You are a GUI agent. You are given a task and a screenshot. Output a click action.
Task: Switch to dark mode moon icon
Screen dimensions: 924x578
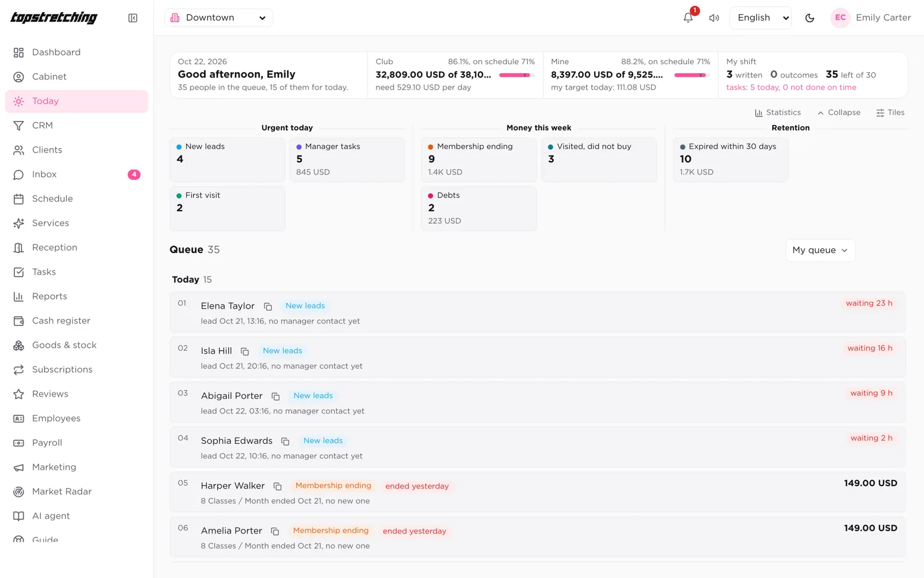coord(810,18)
